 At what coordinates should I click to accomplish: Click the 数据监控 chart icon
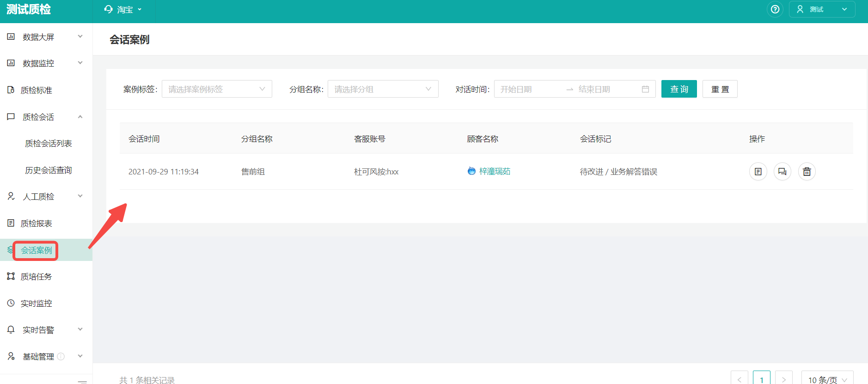pos(11,63)
